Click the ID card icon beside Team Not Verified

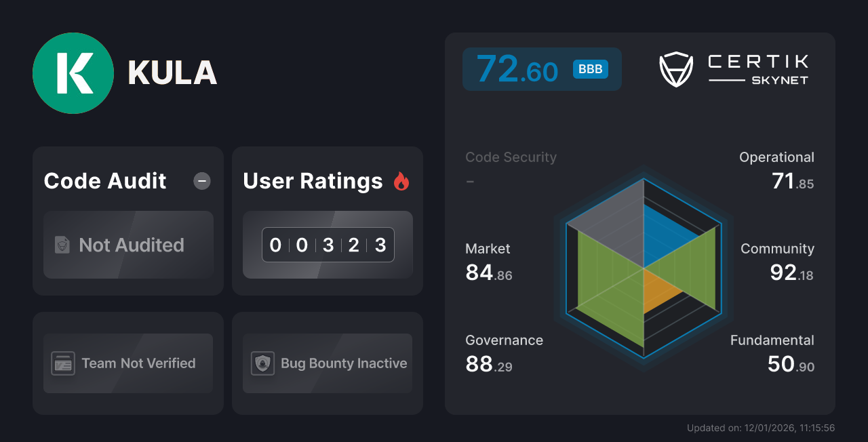coord(63,363)
